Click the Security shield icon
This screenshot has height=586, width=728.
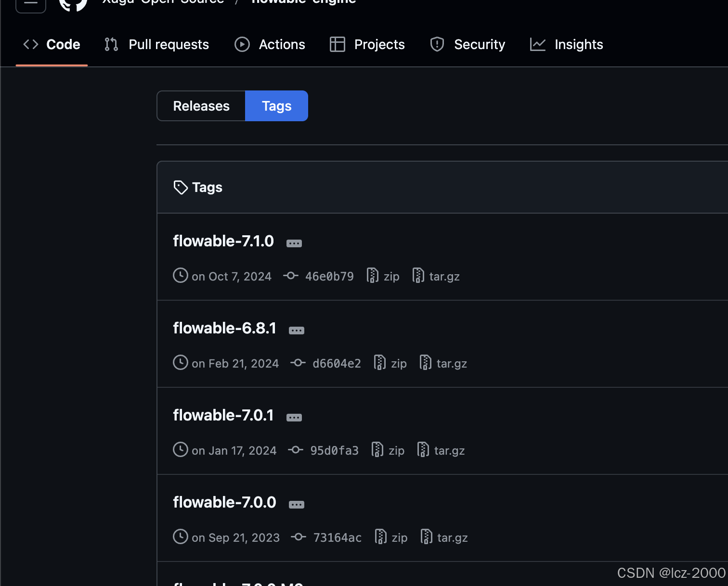pos(437,44)
